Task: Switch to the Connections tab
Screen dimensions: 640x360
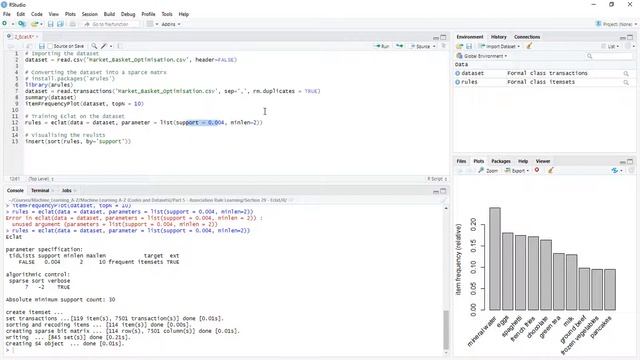Action: (x=527, y=37)
